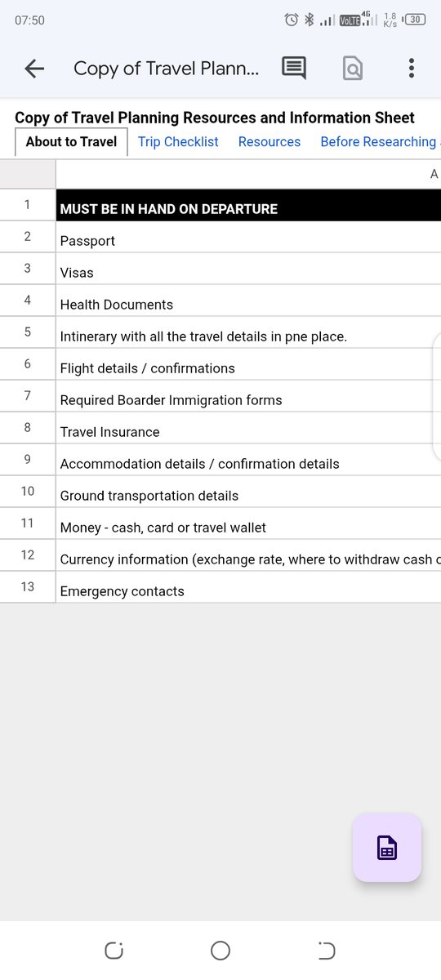Tap the find in document icon
Viewport: 441px width, 980px height.
(x=353, y=69)
